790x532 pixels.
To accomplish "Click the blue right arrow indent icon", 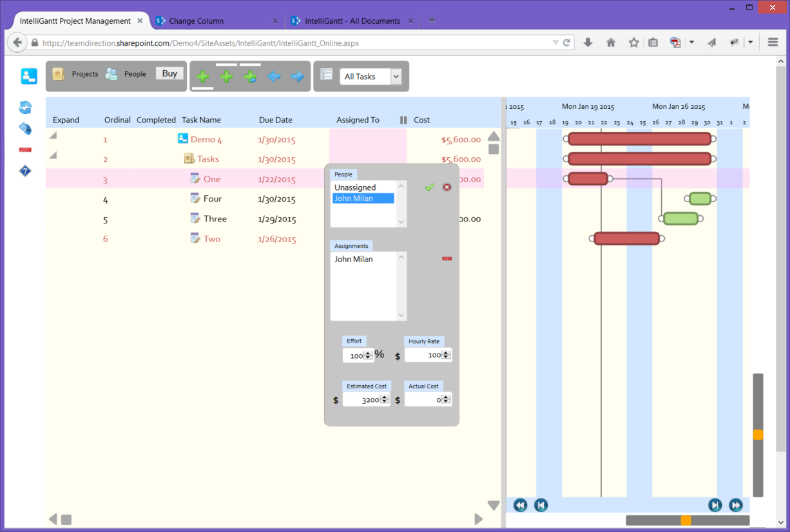I will pos(297,77).
